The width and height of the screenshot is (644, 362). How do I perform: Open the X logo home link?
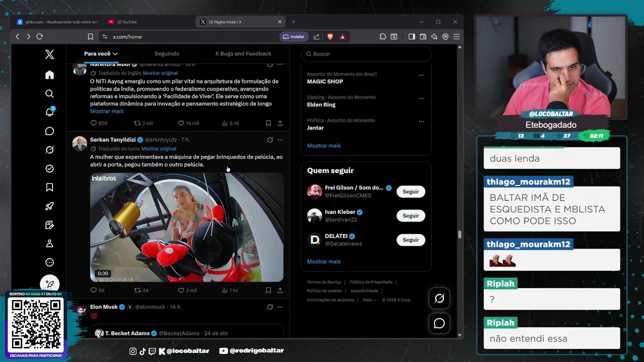click(x=49, y=55)
